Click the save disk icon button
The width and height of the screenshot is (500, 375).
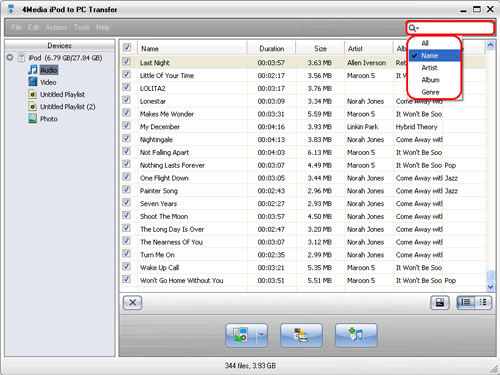tap(440, 303)
